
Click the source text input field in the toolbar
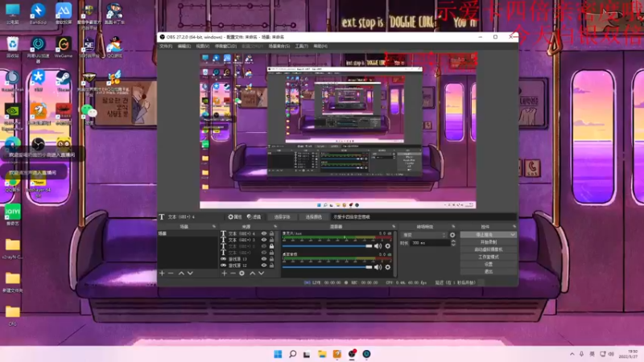coord(424,216)
